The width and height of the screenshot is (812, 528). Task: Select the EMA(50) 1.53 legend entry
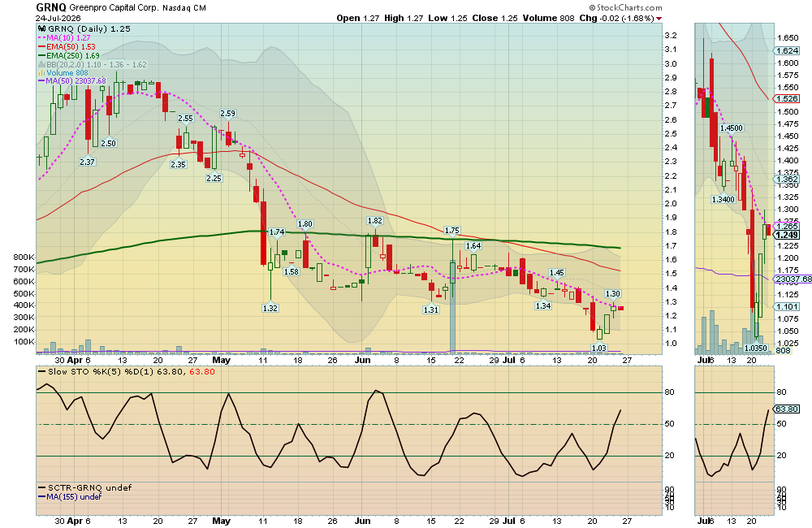pyautogui.click(x=67, y=46)
